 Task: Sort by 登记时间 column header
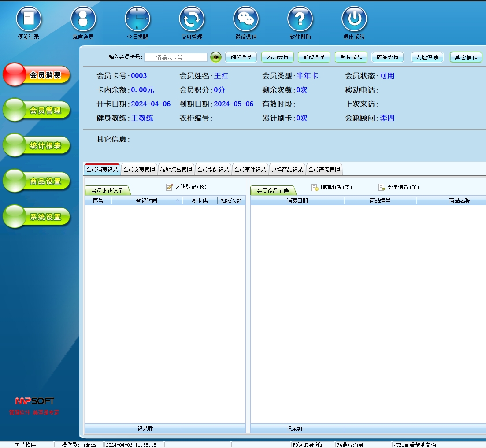146,201
